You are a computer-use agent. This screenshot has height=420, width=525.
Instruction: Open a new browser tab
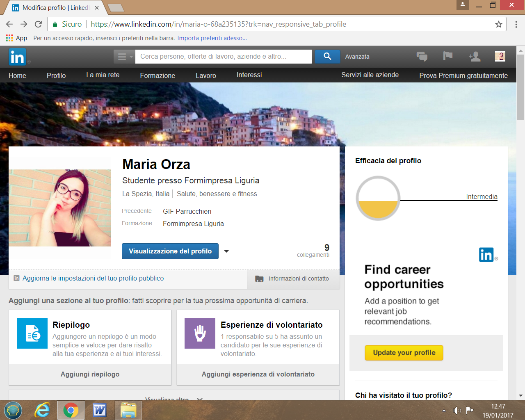116,8
